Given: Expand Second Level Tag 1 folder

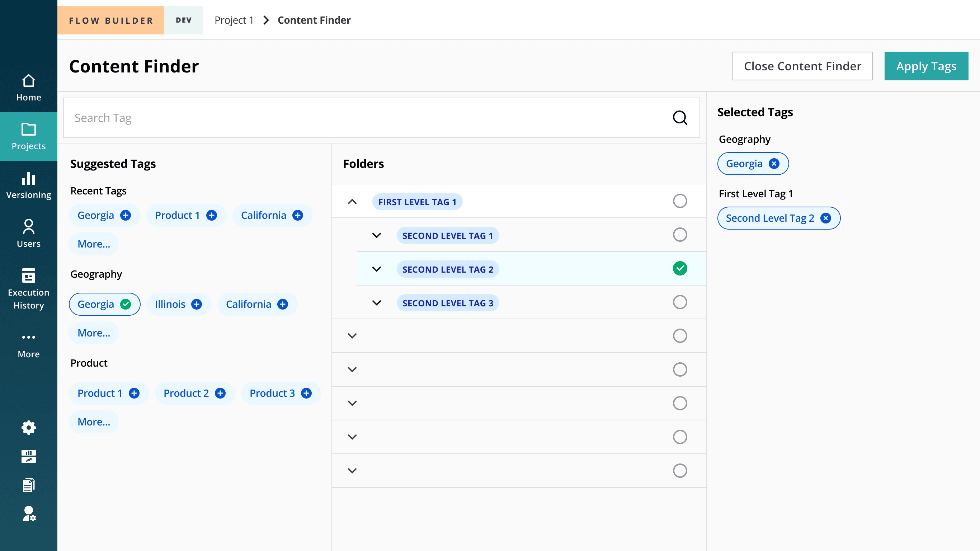Looking at the screenshot, I should (x=376, y=235).
